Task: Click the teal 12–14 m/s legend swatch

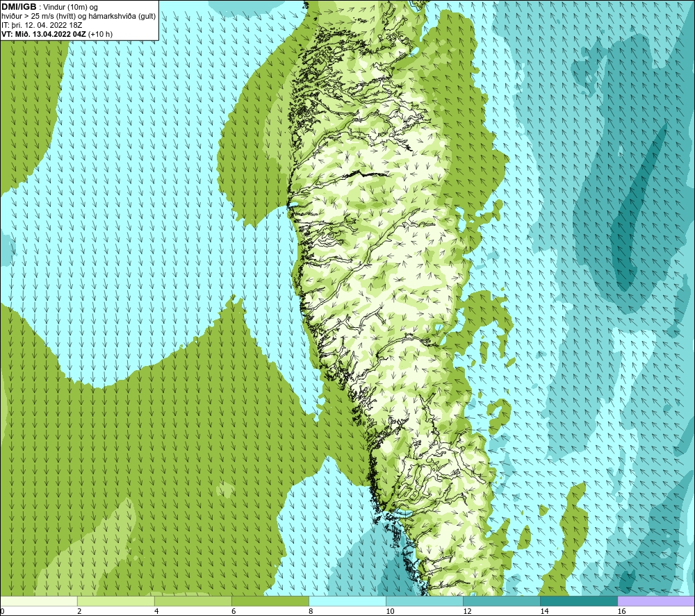Action: (502, 601)
